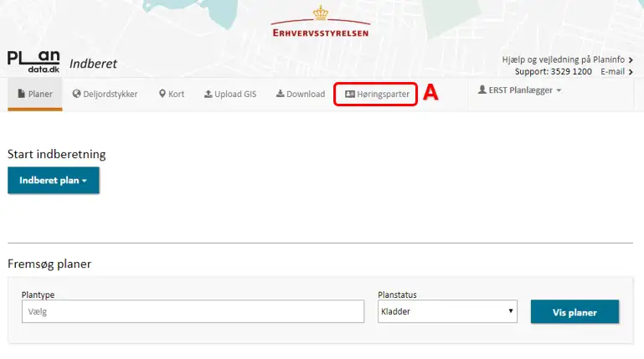
Task: Click the arrow icon after Planinfo help link
Action: (630, 60)
